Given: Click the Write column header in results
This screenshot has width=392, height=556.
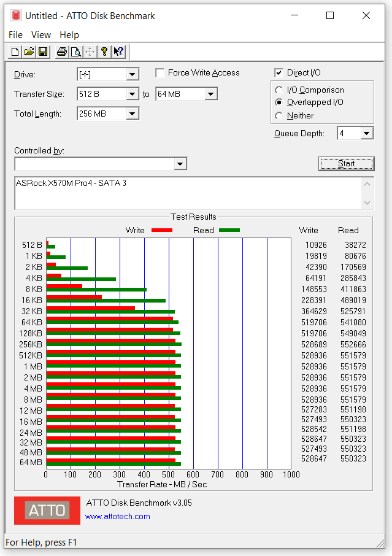Looking at the screenshot, I should point(309,231).
